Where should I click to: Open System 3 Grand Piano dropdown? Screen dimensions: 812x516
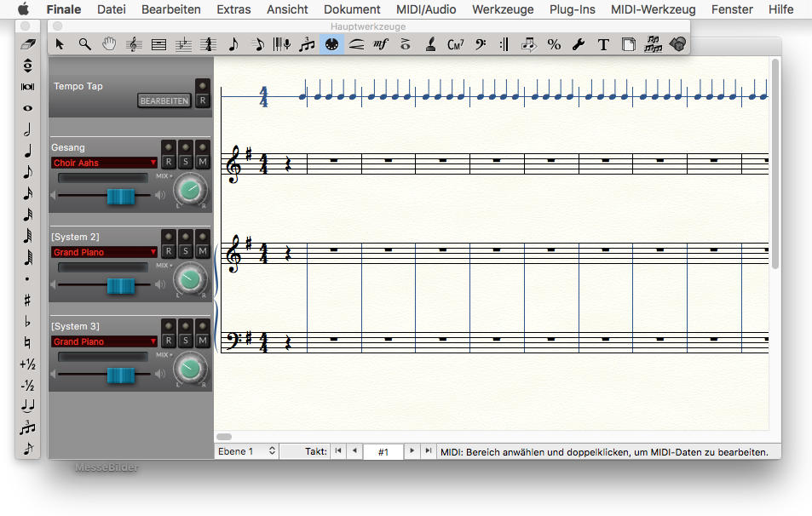(104, 341)
